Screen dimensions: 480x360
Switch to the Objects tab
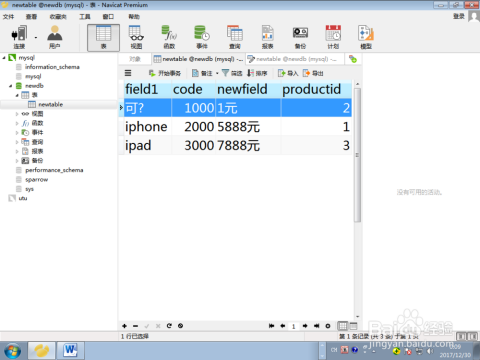135,59
